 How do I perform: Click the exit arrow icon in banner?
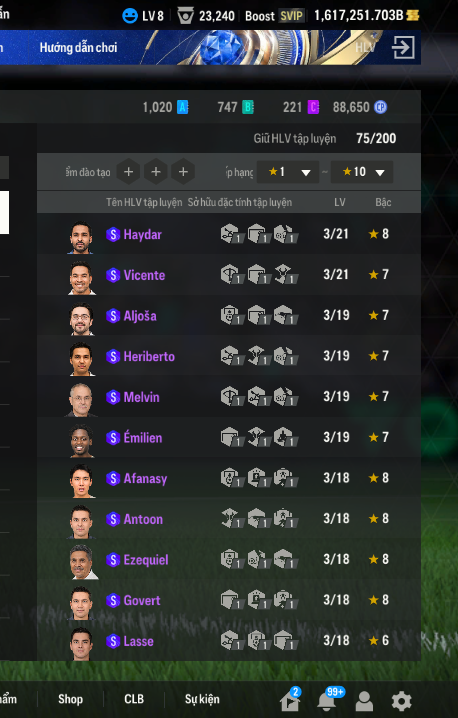403,47
